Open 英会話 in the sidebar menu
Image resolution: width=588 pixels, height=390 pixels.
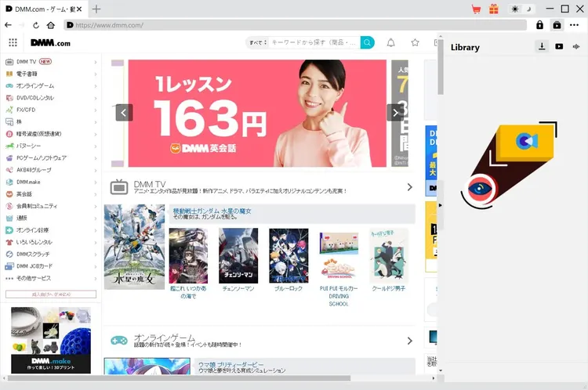click(25, 194)
